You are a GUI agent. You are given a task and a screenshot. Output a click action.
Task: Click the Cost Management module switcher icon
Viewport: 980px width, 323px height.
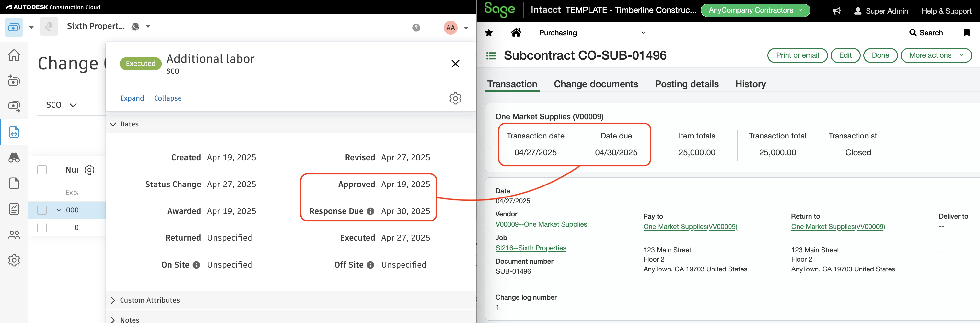coord(14,28)
